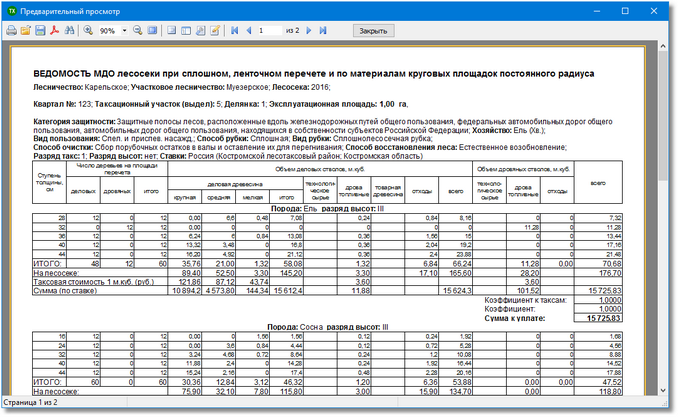Open page settings icon
Screen dimensions: 678x417
point(201,31)
